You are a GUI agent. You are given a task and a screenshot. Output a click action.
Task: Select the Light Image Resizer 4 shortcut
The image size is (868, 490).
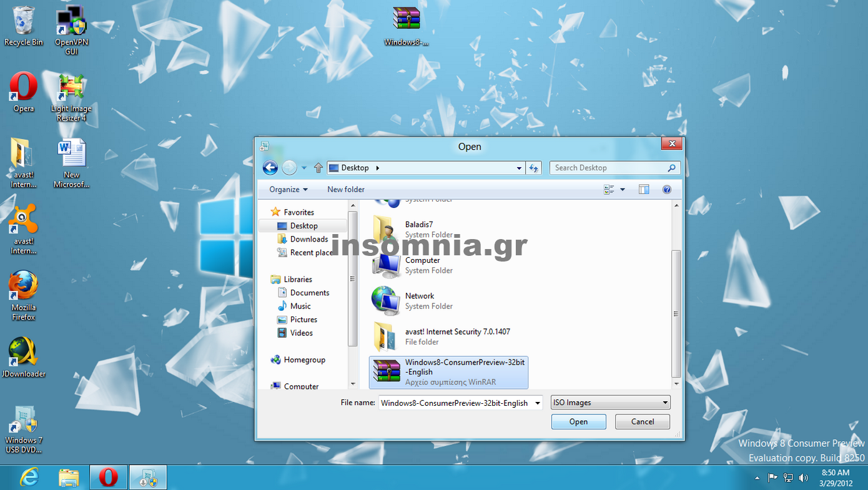71,97
